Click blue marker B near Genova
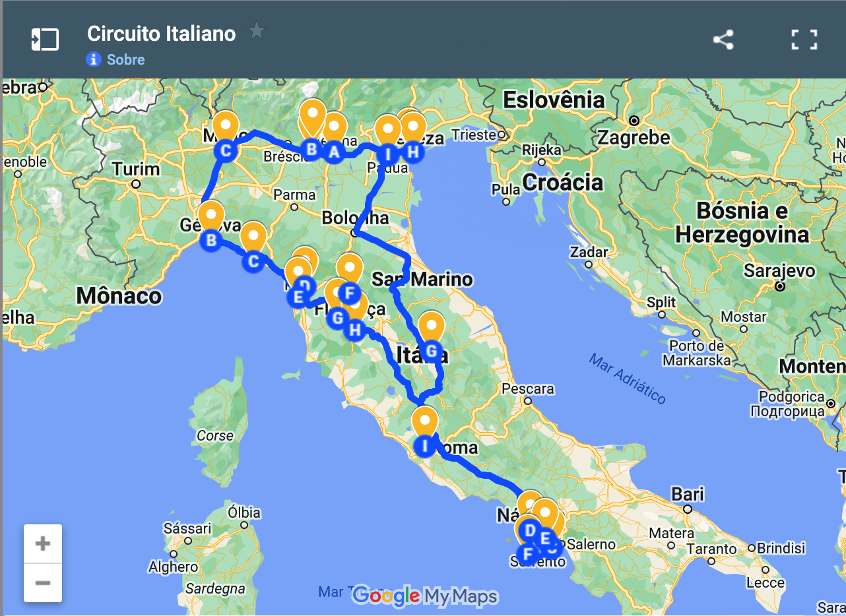The image size is (846, 616). click(211, 241)
